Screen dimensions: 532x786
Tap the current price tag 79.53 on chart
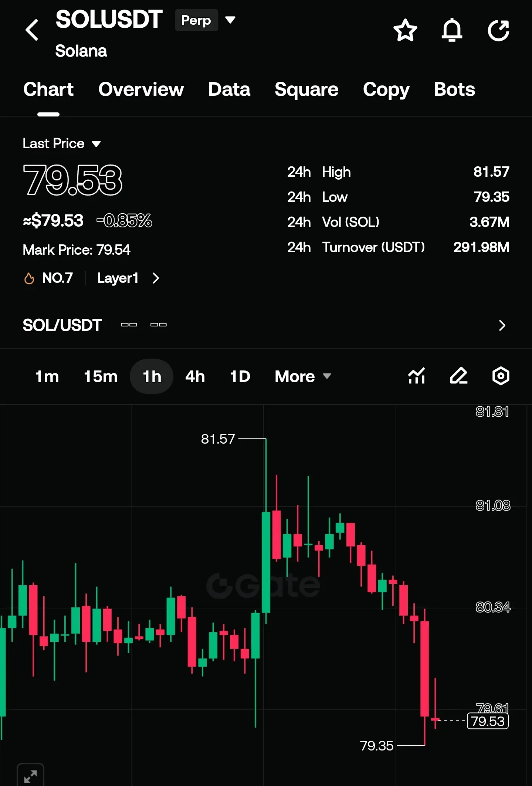488,721
